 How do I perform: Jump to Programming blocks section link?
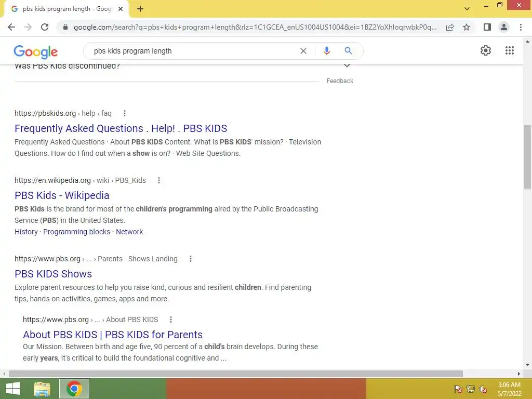point(77,232)
